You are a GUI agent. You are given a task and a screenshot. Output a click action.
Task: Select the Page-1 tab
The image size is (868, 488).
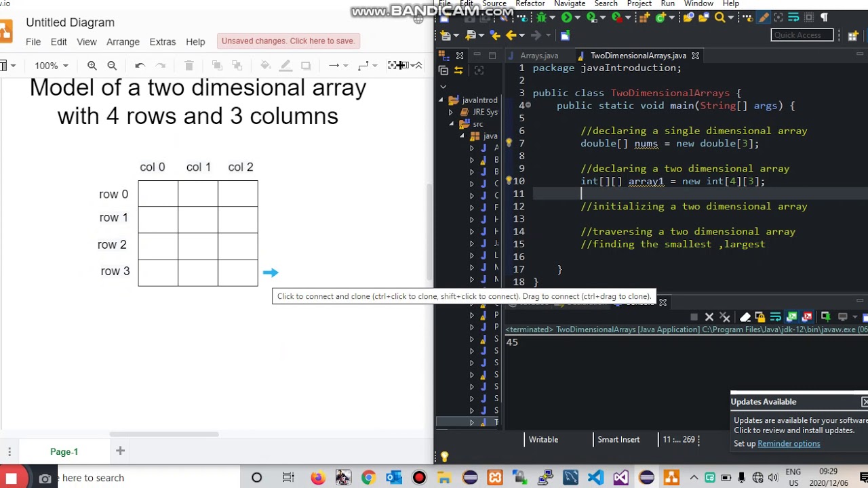tap(64, 451)
